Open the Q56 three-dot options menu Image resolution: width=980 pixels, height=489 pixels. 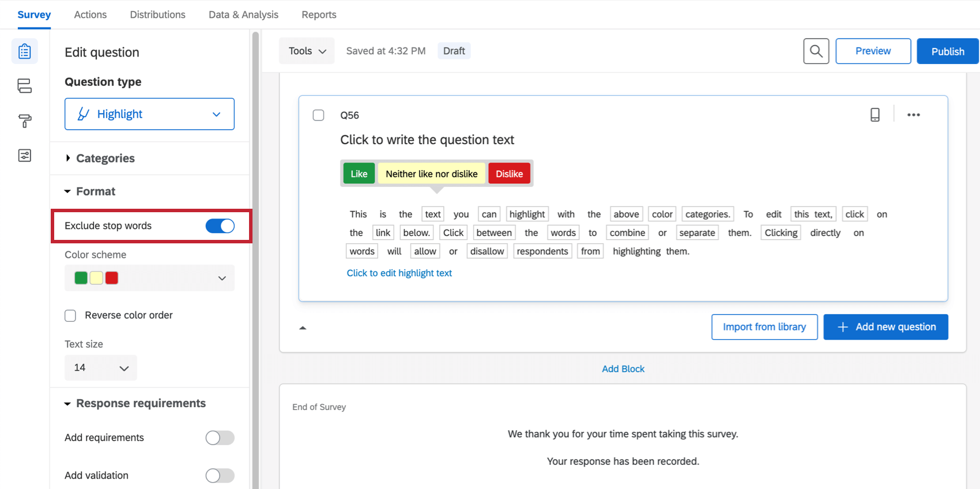point(914,115)
